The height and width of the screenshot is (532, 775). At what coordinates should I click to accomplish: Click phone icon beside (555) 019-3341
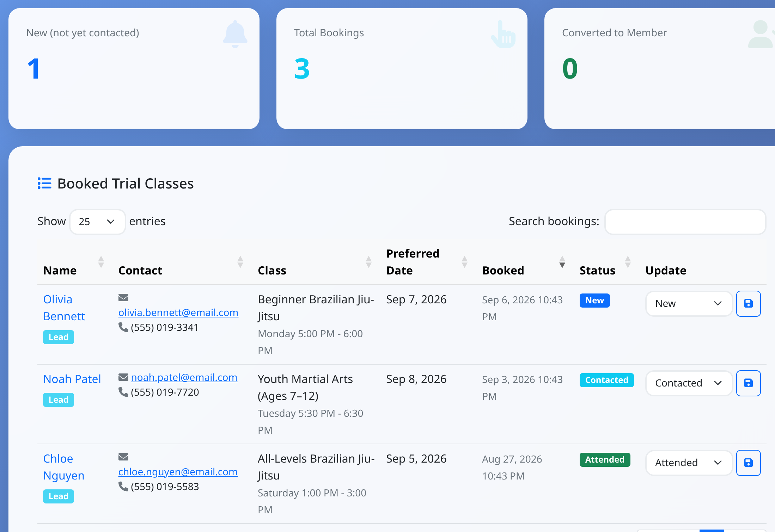tap(123, 327)
